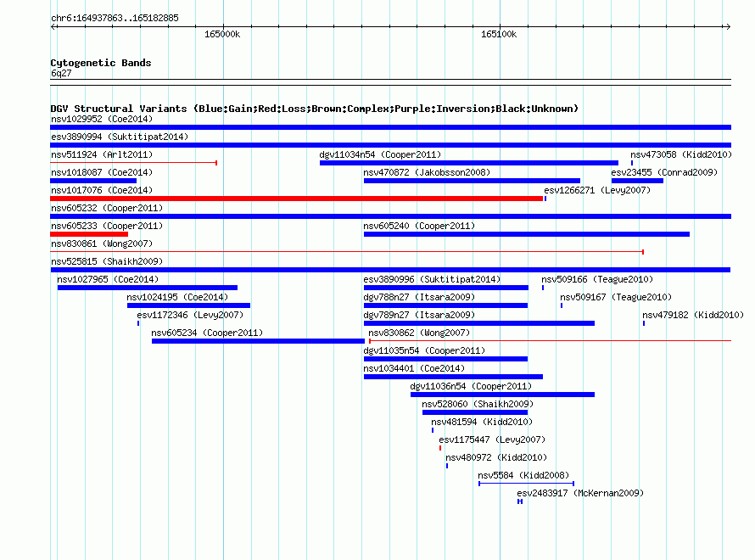Click the dgv11034n54 (Cooper2011) label
Screen dimensions: 755x560
click(x=380, y=154)
